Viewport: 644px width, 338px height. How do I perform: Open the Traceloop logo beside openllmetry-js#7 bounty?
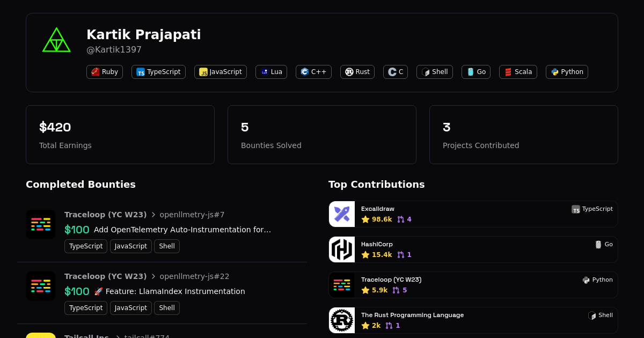pyautogui.click(x=41, y=224)
